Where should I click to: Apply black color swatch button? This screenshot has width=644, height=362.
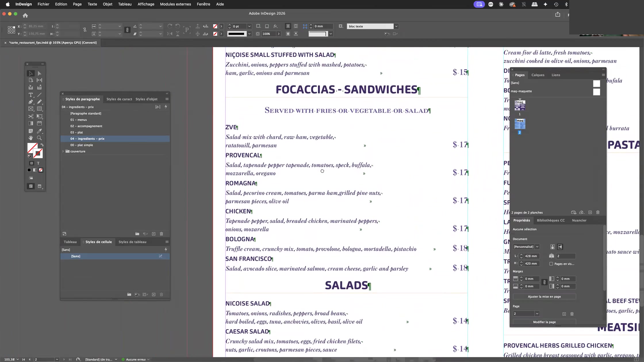pyautogui.click(x=29, y=170)
